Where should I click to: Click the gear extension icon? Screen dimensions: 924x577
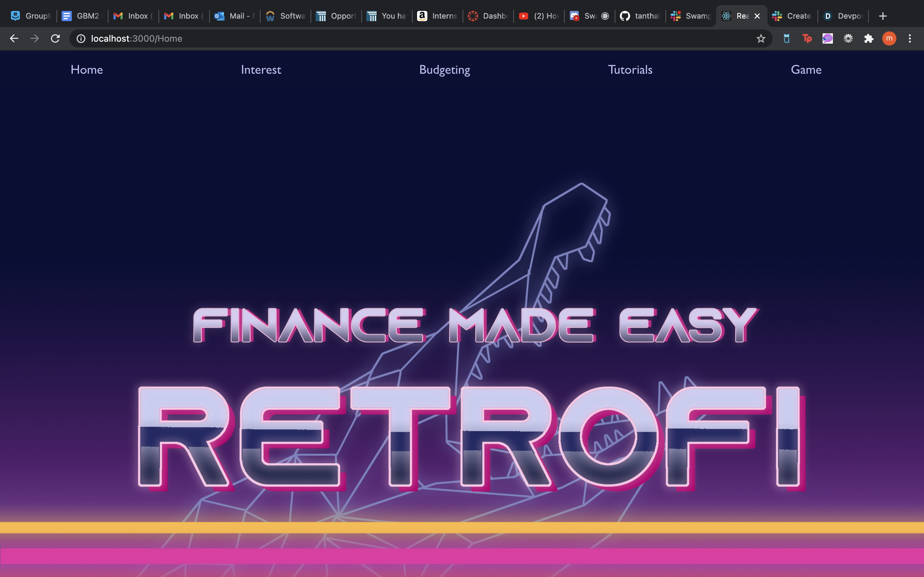(848, 38)
